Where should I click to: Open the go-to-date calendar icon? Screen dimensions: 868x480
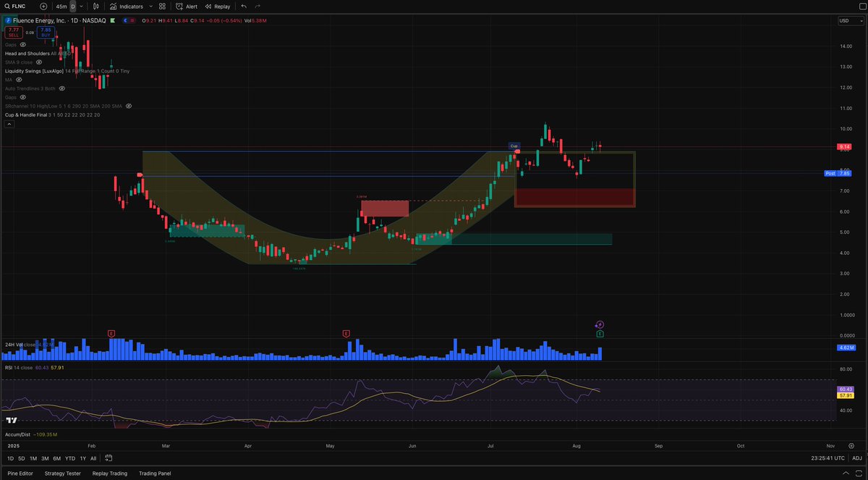point(109,458)
